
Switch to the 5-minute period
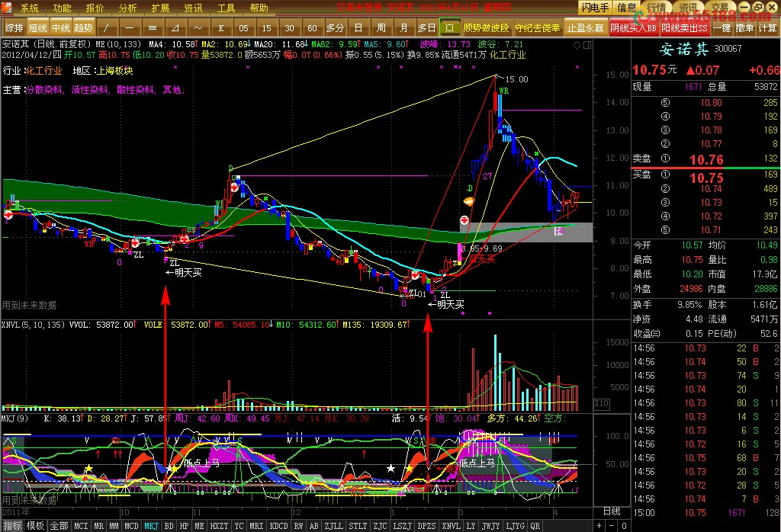coord(243,28)
